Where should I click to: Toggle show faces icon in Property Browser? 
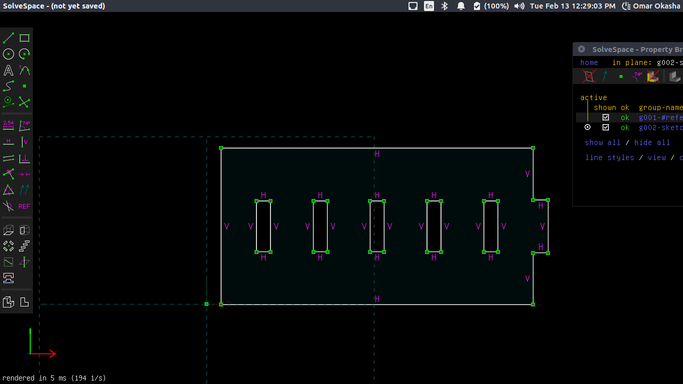[x=653, y=77]
